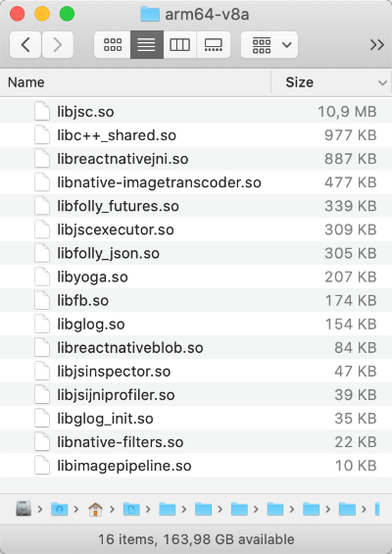Click the file icon beside libimagepipeline.so
The width and height of the screenshot is (392, 554).
click(x=42, y=466)
